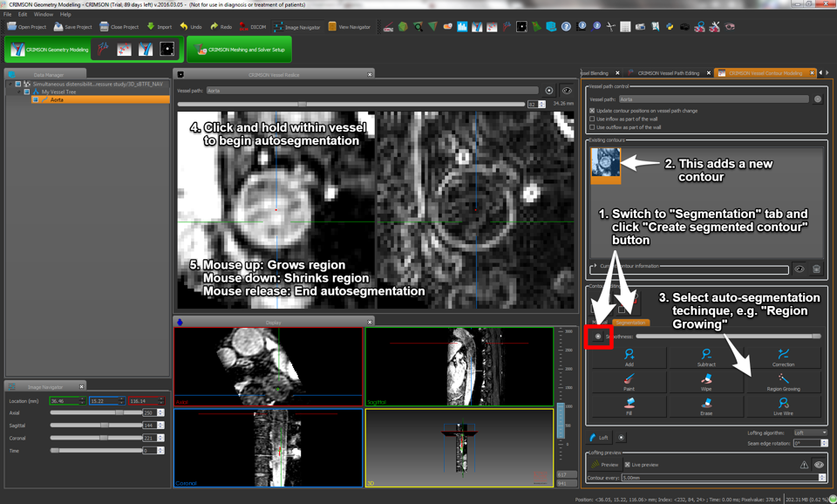Enable Use inflow as part of the wall
The image size is (837, 504).
click(x=592, y=119)
